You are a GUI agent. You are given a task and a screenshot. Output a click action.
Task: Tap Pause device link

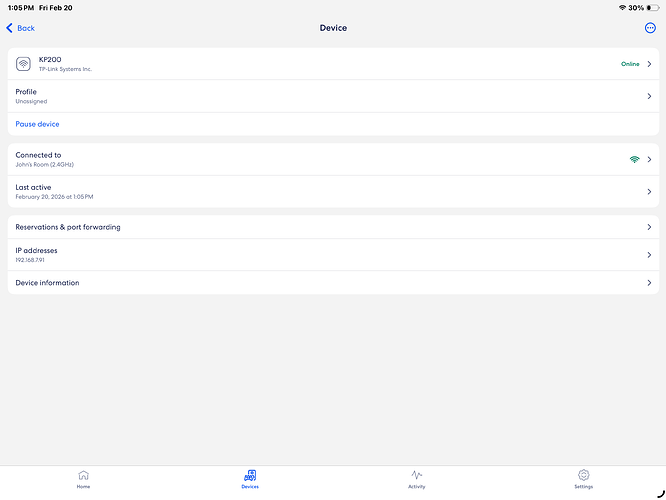[x=37, y=124]
